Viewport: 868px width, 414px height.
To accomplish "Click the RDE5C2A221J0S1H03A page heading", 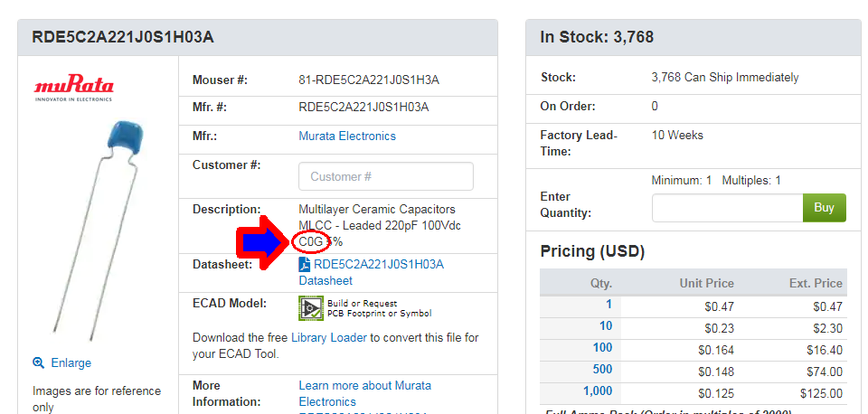I will (123, 38).
